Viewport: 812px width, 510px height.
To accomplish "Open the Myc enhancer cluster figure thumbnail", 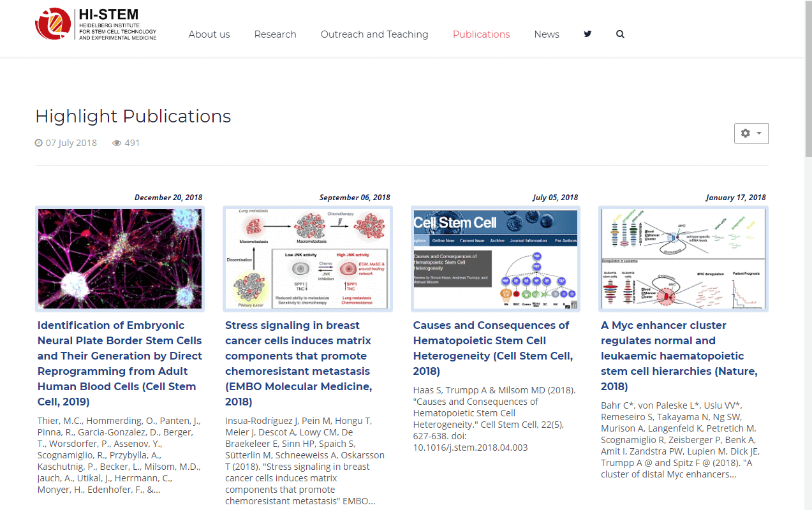I will pyautogui.click(x=683, y=259).
